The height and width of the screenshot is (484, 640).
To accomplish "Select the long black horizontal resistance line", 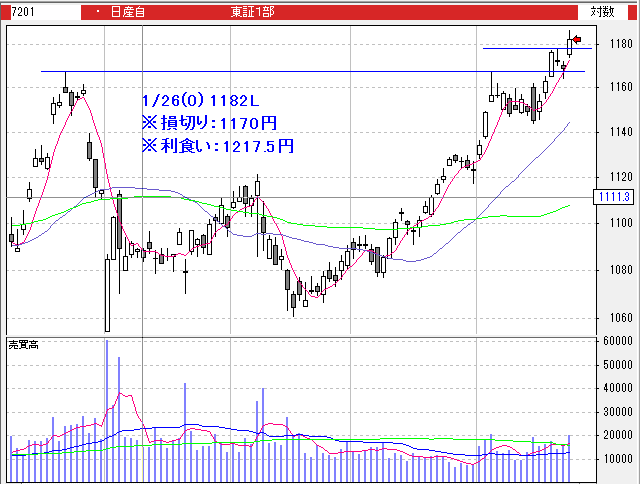I will 300,72.
